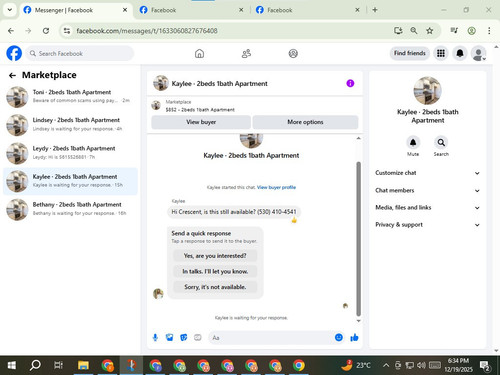This screenshot has width=500, height=375.
Task: Open Bethany - 2beds 1bath Apartment conversation
Action: click(70, 209)
